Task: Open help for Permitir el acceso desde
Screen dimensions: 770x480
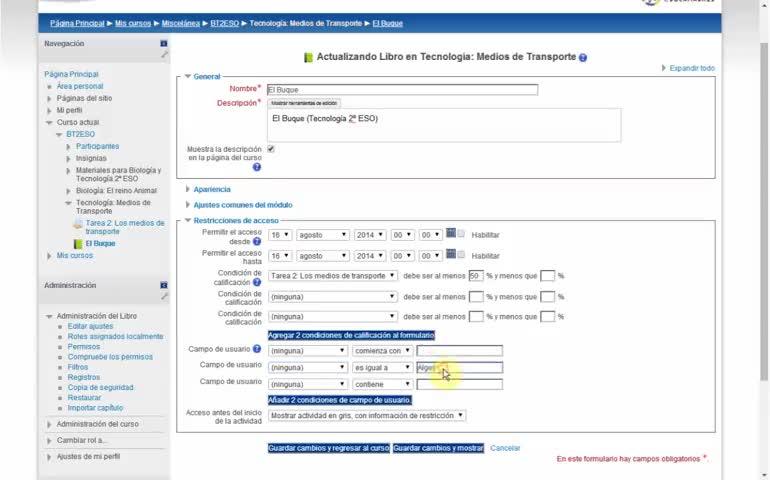Action: pos(257,241)
